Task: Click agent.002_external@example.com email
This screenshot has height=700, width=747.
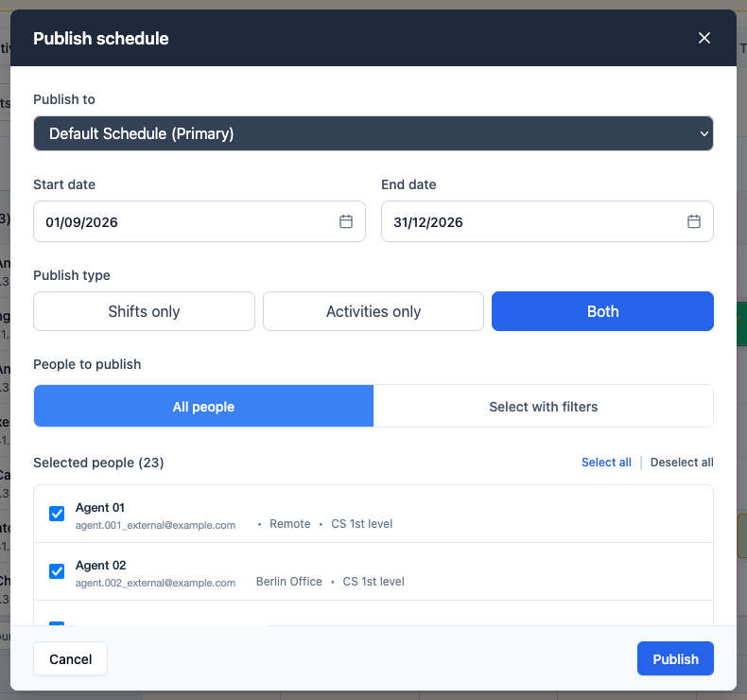Action: click(x=155, y=583)
